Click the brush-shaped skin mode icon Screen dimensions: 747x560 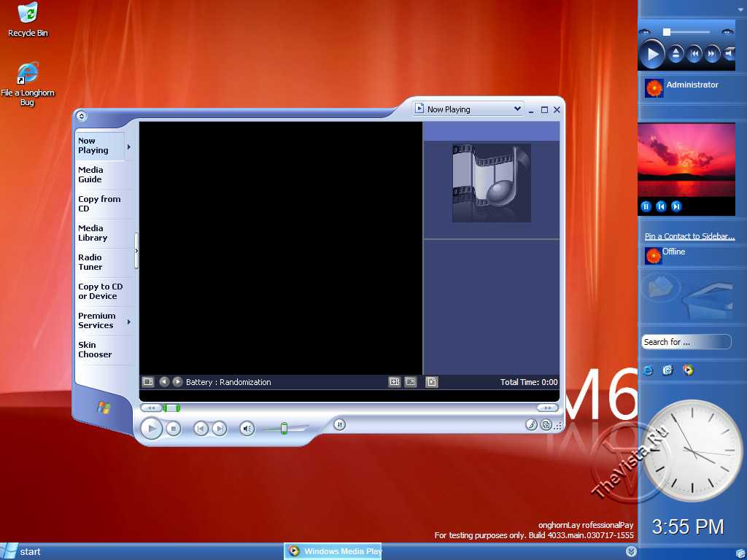click(x=531, y=424)
